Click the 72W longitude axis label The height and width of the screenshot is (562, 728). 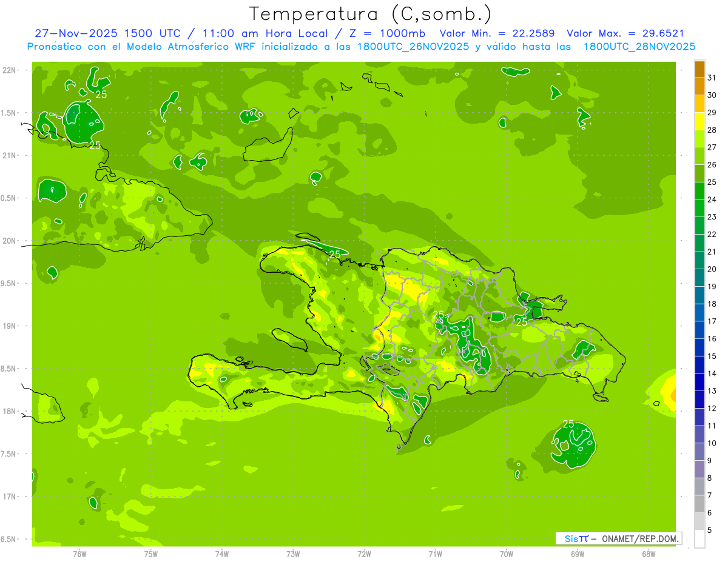click(x=364, y=554)
